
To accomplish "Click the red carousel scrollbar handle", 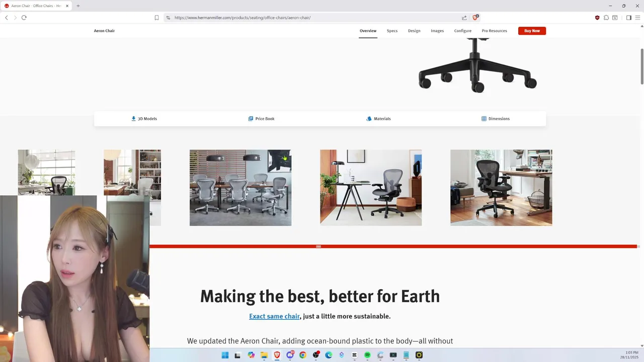I will (318, 246).
